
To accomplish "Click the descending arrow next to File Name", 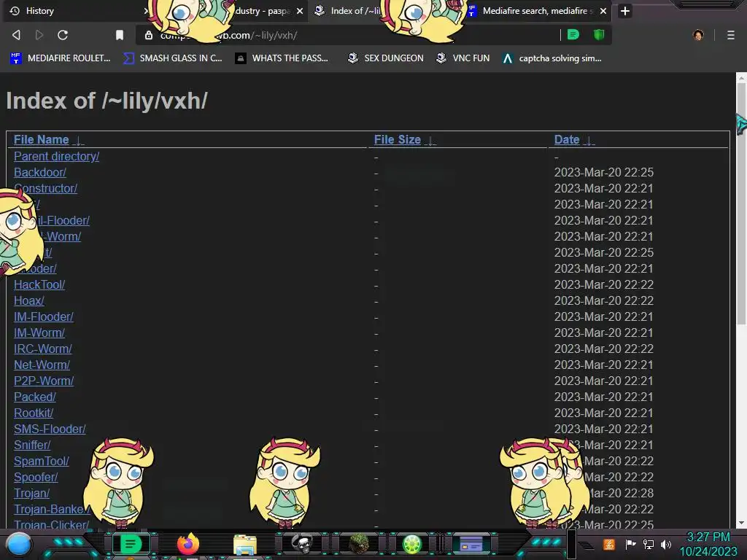I will 79,141.
